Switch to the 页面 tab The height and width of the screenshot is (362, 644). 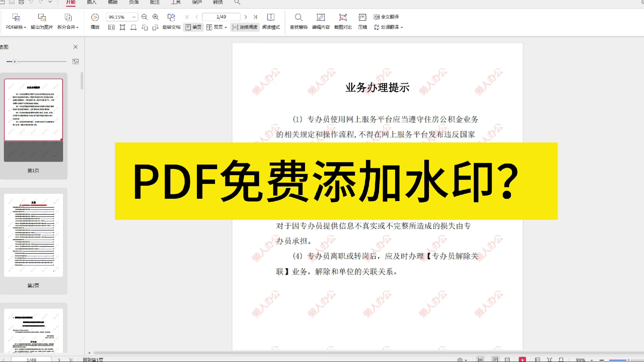tap(134, 2)
